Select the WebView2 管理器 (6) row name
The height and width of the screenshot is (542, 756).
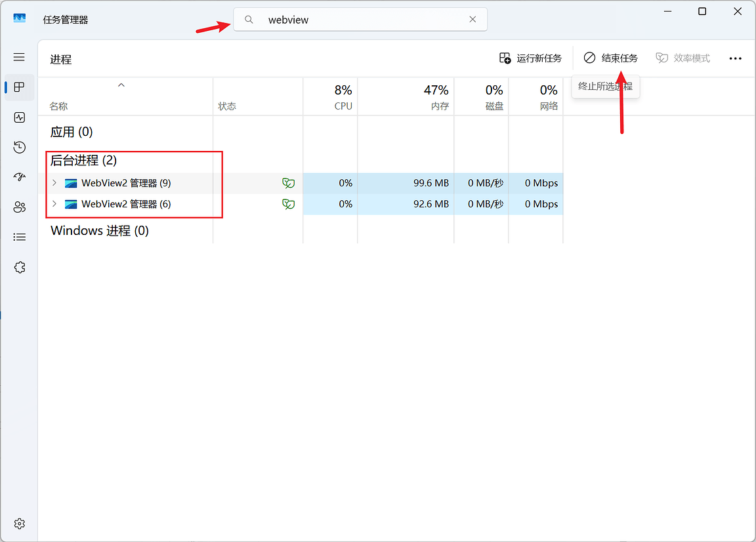126,204
